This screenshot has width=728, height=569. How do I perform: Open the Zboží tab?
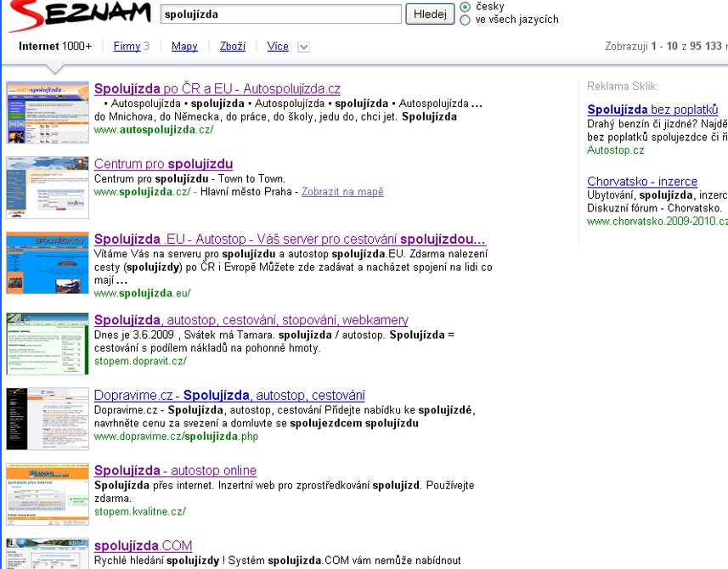(233, 47)
